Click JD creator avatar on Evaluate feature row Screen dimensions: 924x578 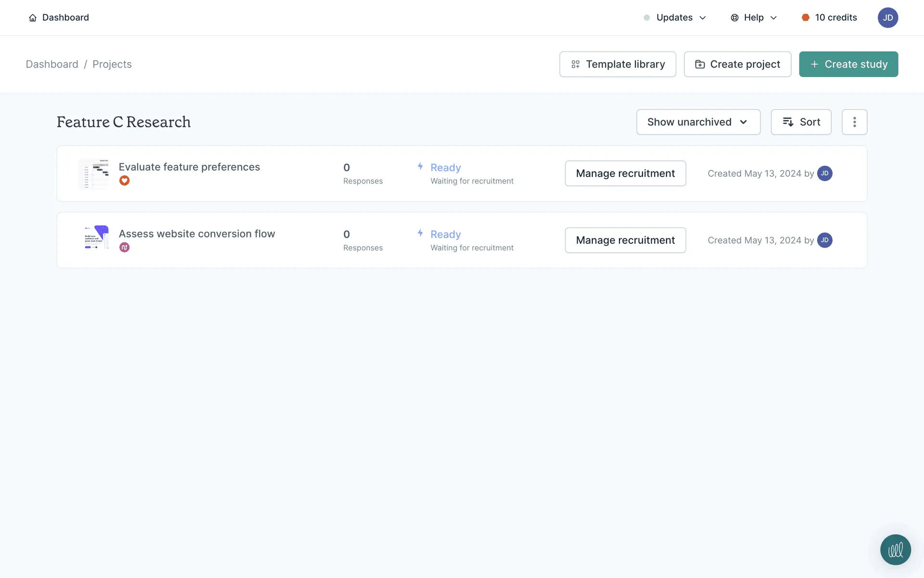pyautogui.click(x=824, y=173)
